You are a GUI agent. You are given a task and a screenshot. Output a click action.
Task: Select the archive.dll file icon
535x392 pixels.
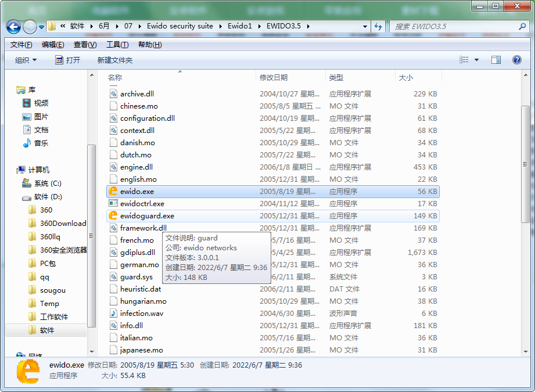point(113,93)
